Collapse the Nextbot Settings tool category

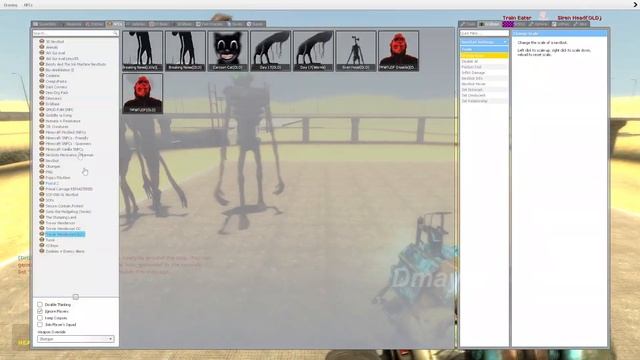pyautogui.click(x=484, y=42)
